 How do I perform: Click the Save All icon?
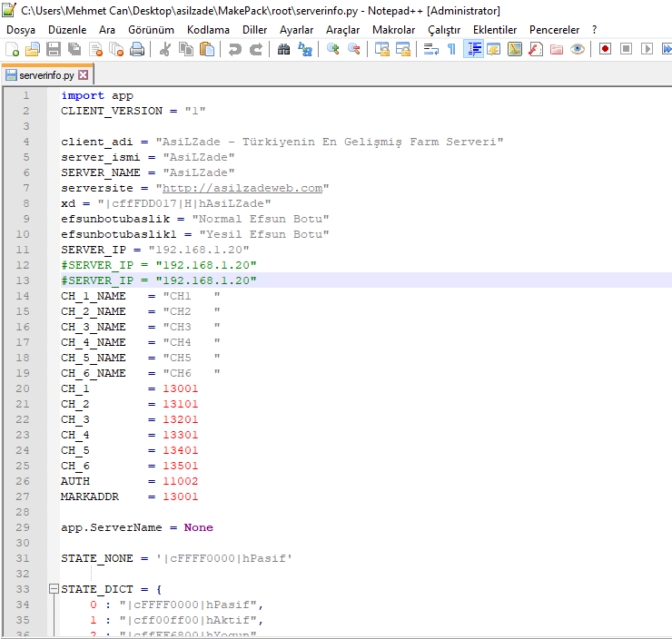(74, 49)
